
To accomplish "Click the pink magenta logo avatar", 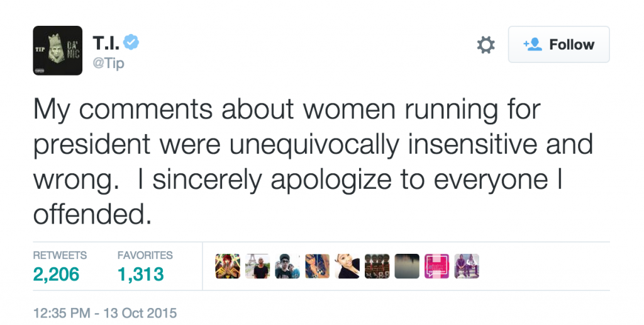I will [436, 266].
